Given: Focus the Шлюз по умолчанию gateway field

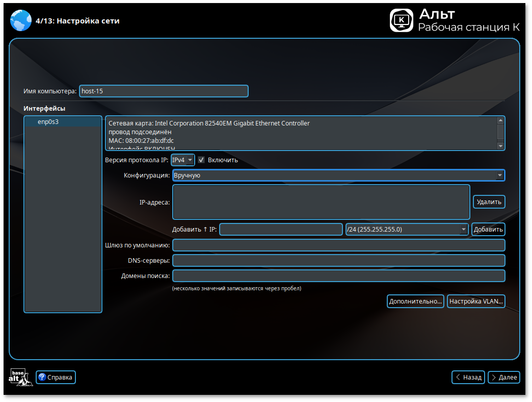Looking at the screenshot, I should [x=338, y=245].
